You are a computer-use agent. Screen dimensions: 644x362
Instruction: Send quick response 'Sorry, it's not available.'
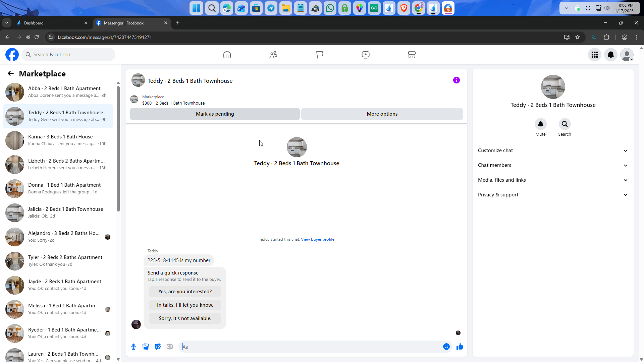[x=185, y=318]
